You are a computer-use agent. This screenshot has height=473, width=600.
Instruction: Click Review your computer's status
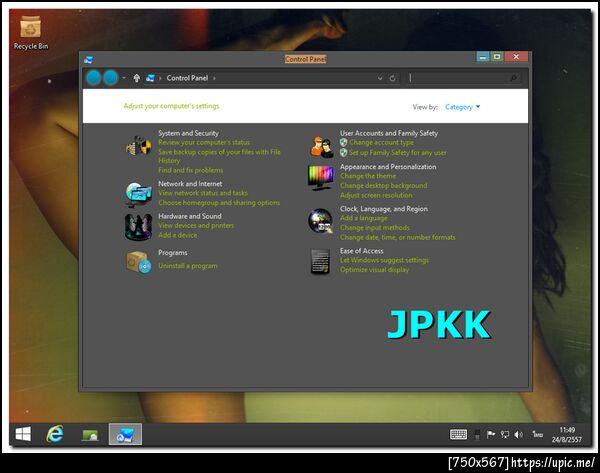[x=204, y=142]
